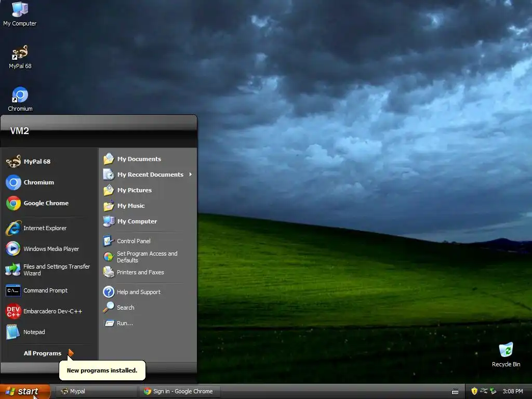Image resolution: width=532 pixels, height=399 pixels.
Task: Click Help and Support text label
Action: tap(138, 292)
